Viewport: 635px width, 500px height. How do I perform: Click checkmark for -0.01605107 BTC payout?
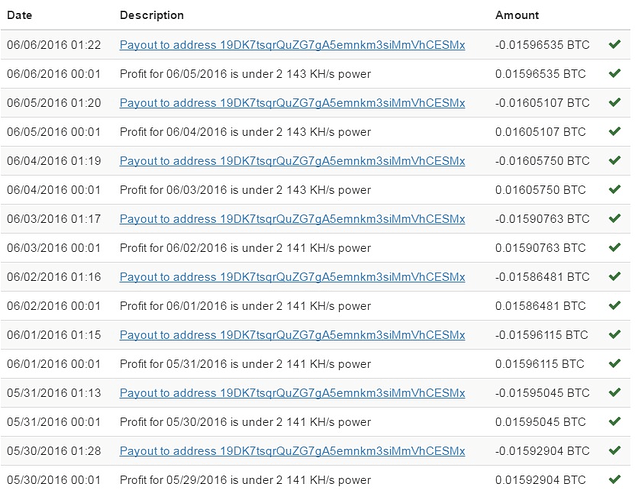click(615, 102)
